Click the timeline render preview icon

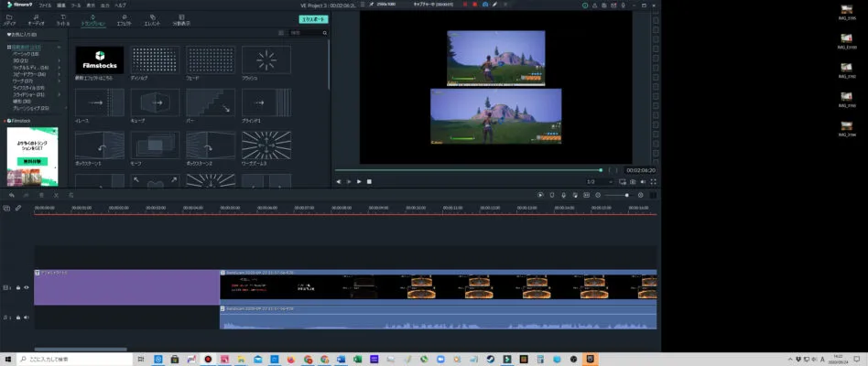(541, 195)
